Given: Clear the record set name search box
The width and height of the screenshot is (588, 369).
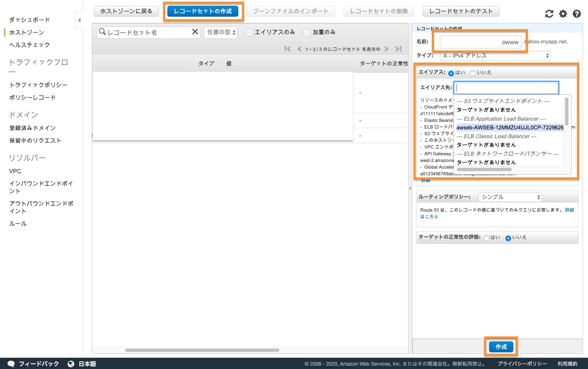Looking at the screenshot, I should pyautogui.click(x=195, y=32).
